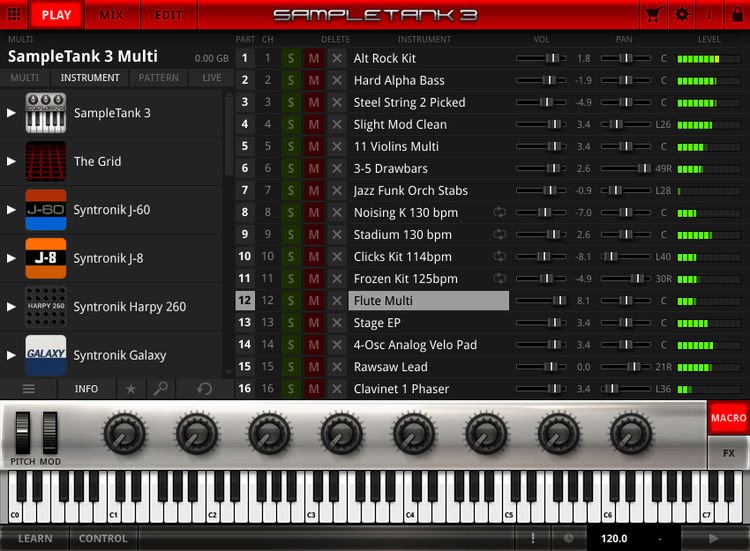750x551 pixels.
Task: Open the magnifier search icon in browser
Action: pos(160,389)
